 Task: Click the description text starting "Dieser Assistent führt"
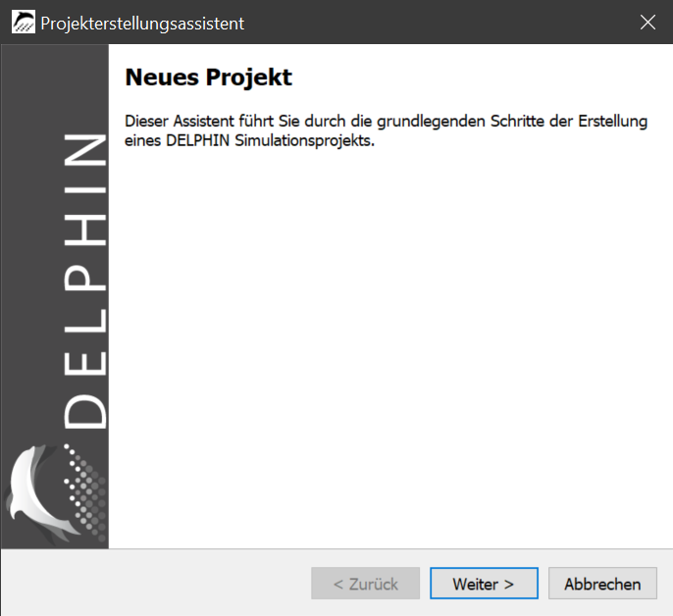click(x=386, y=130)
